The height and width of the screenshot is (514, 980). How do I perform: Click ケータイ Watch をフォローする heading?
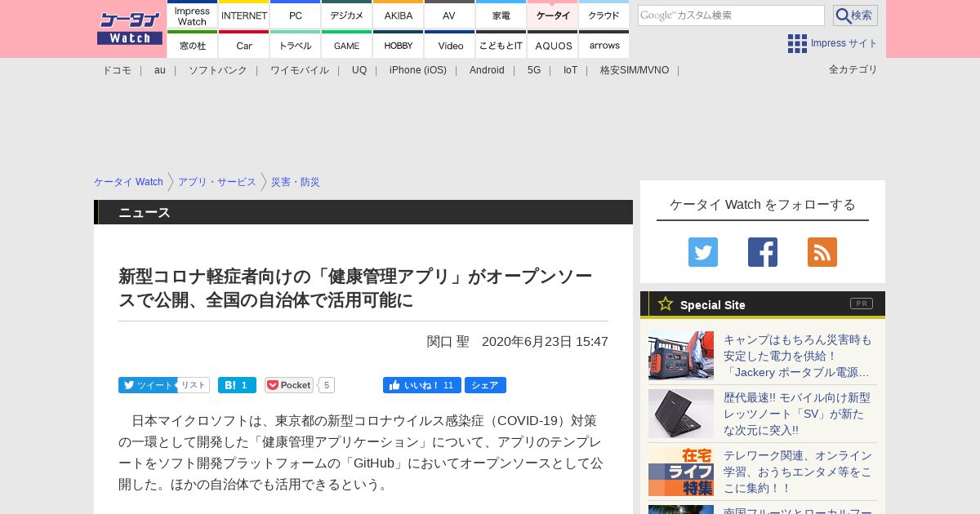point(763,205)
